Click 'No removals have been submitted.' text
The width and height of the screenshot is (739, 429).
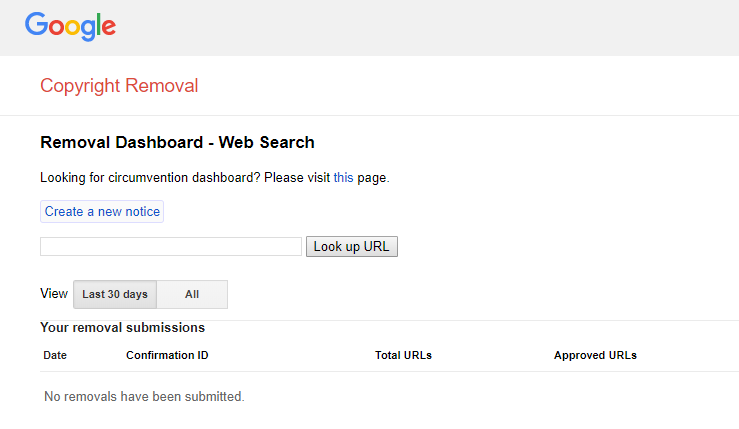point(144,396)
